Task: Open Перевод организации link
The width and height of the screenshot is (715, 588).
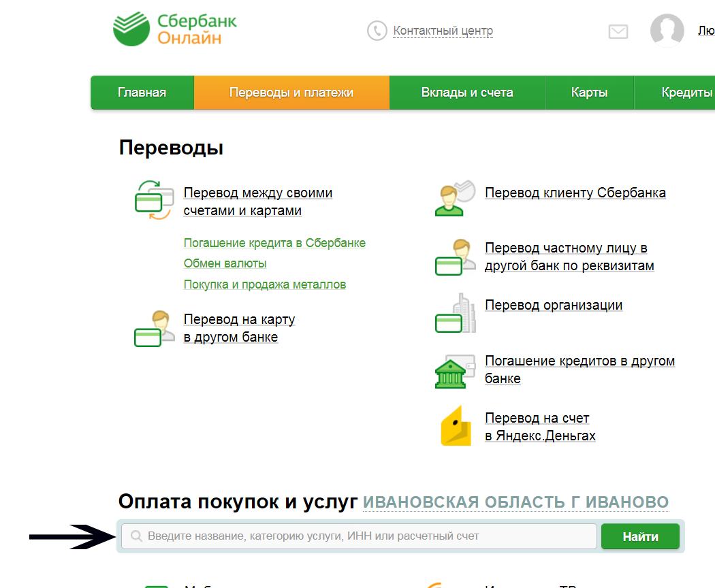Action: (554, 305)
